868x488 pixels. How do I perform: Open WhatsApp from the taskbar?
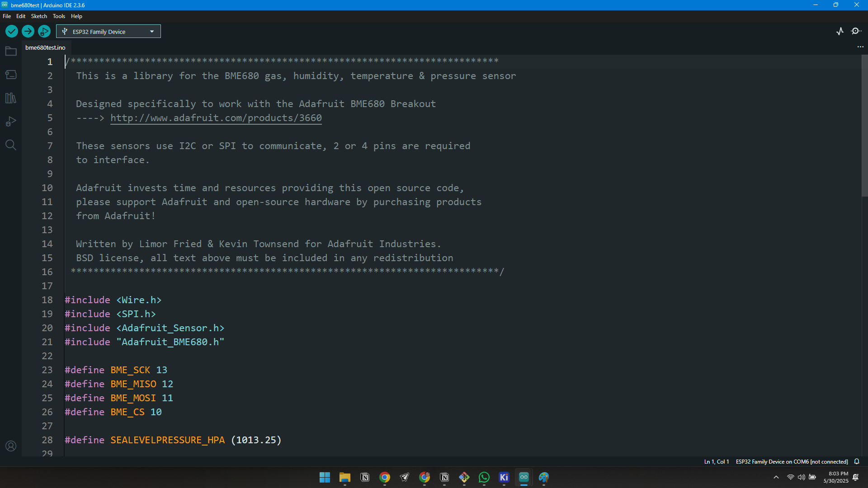click(484, 477)
